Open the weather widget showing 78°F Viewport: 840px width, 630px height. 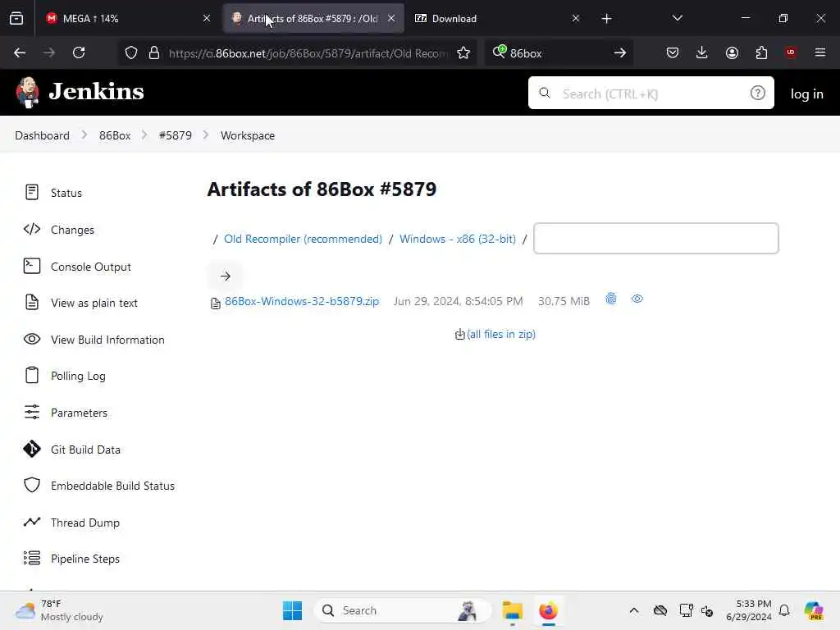(59, 610)
